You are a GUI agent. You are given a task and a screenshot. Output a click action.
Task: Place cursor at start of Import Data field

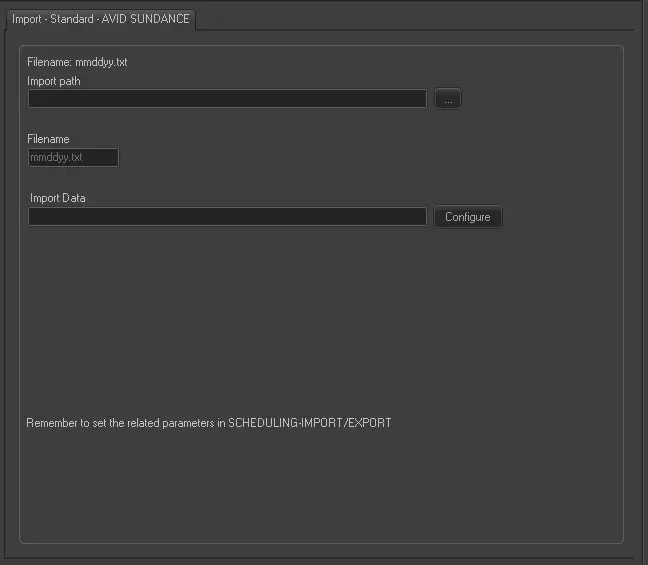click(33, 217)
